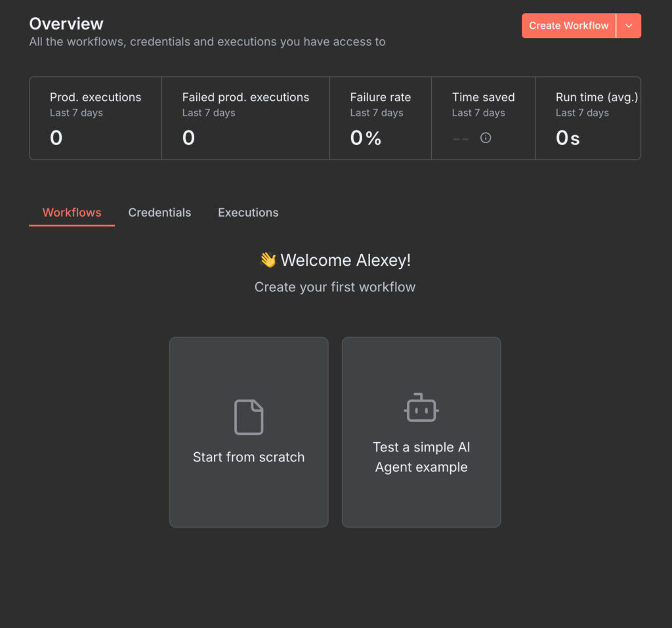Open Test a simple AI Agent example text
The image size is (672, 628).
[421, 457]
